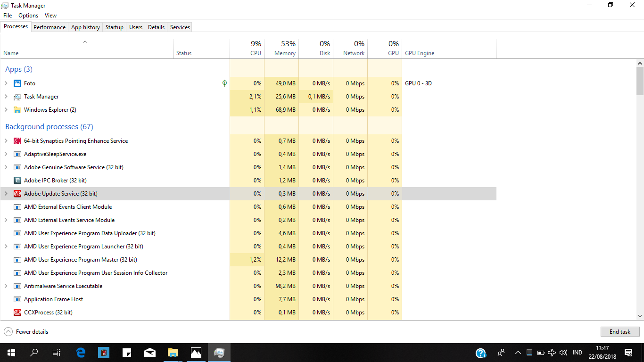
Task: Click the Fewer details chevron icon
Action: [x=8, y=332]
